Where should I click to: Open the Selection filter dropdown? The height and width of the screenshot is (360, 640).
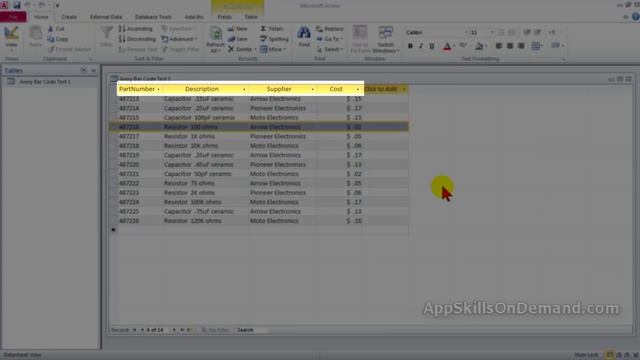pyautogui.click(x=179, y=29)
